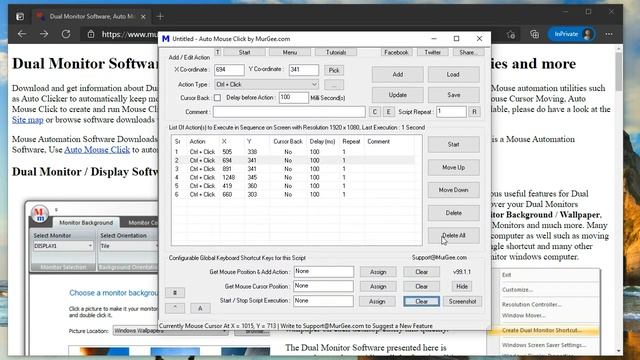Viewport: 640px width, 360px height.
Task: Open browser favorites star icon
Action: (511, 35)
